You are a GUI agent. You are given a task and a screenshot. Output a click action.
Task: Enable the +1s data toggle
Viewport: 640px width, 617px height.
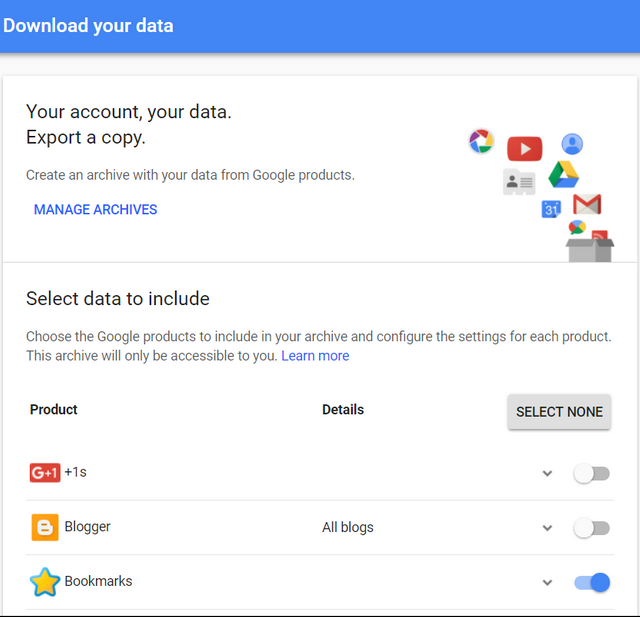pos(591,473)
